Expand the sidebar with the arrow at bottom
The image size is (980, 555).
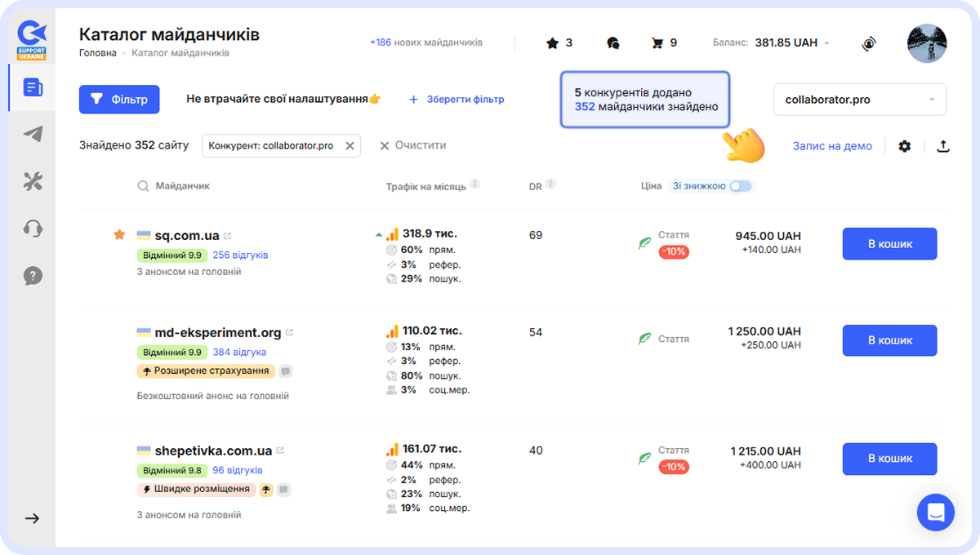pyautogui.click(x=31, y=518)
